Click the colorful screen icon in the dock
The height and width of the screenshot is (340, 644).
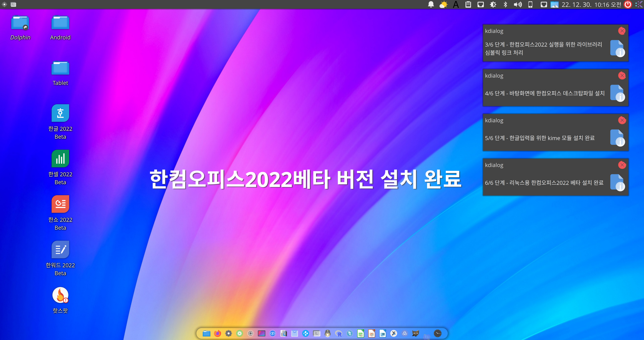262,334
